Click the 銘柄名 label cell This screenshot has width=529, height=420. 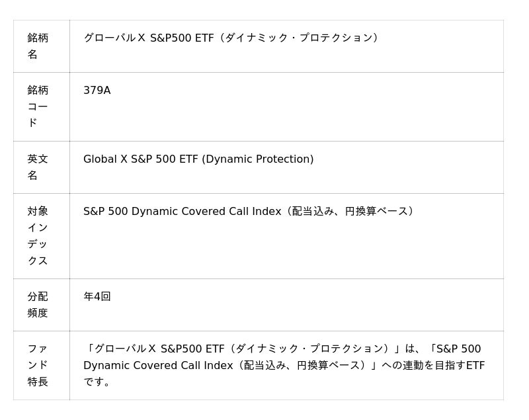[x=38, y=46]
